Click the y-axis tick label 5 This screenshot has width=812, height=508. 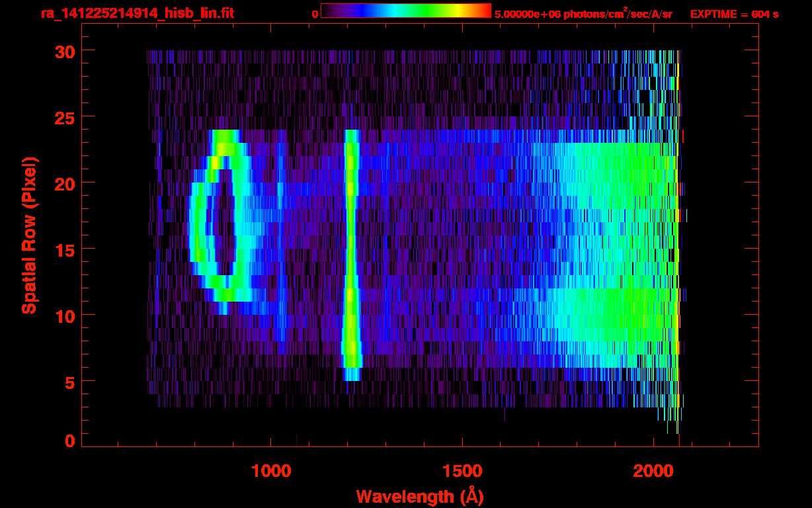pyautogui.click(x=69, y=382)
